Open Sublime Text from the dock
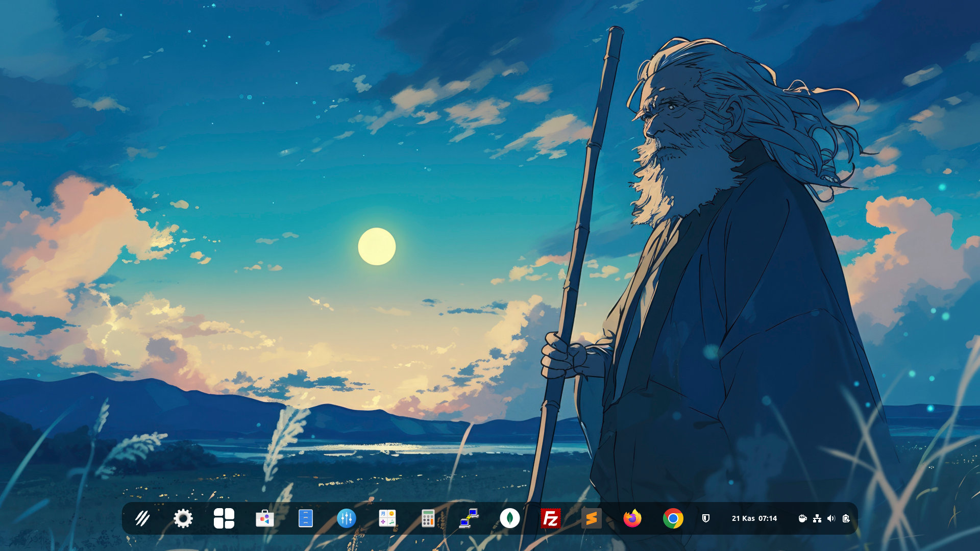Image resolution: width=980 pixels, height=551 pixels. point(592,518)
